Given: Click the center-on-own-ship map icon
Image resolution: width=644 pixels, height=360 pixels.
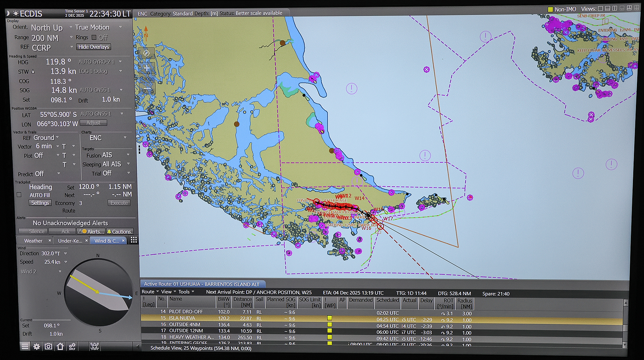Looking at the screenshot, I should pyautogui.click(x=146, y=53).
